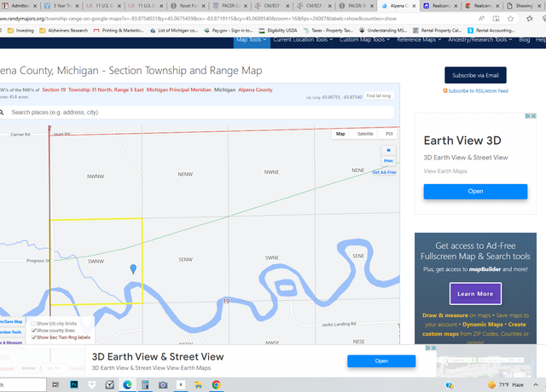This screenshot has height=392, width=546.
Task: Open Subscribe to RSS/Atom Feed link
Action: pos(478,91)
